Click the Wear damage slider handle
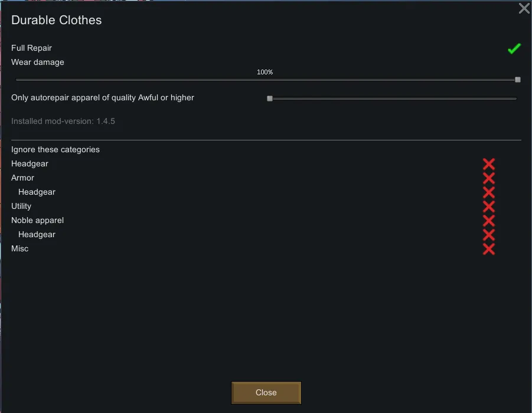This screenshot has height=413, width=532. pyautogui.click(x=518, y=80)
